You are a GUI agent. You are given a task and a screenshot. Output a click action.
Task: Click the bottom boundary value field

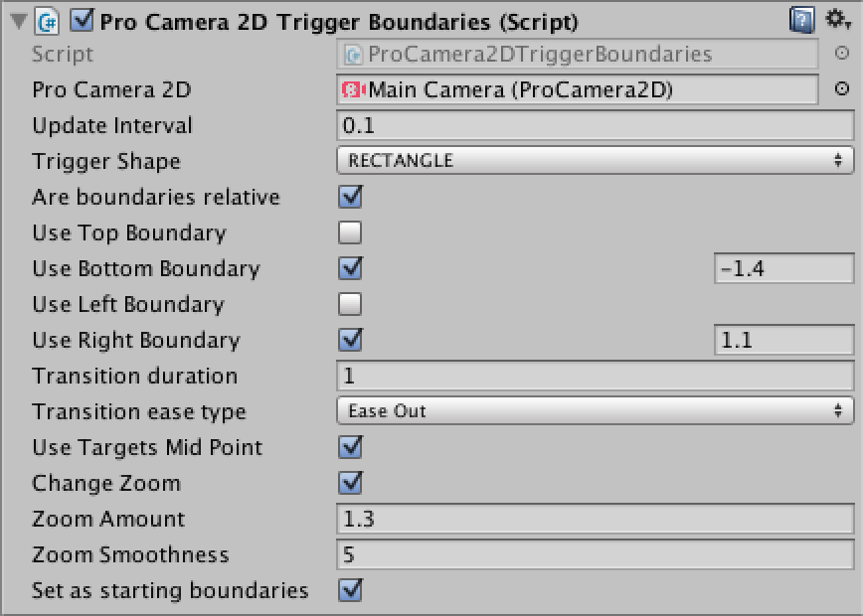pyautogui.click(x=783, y=268)
